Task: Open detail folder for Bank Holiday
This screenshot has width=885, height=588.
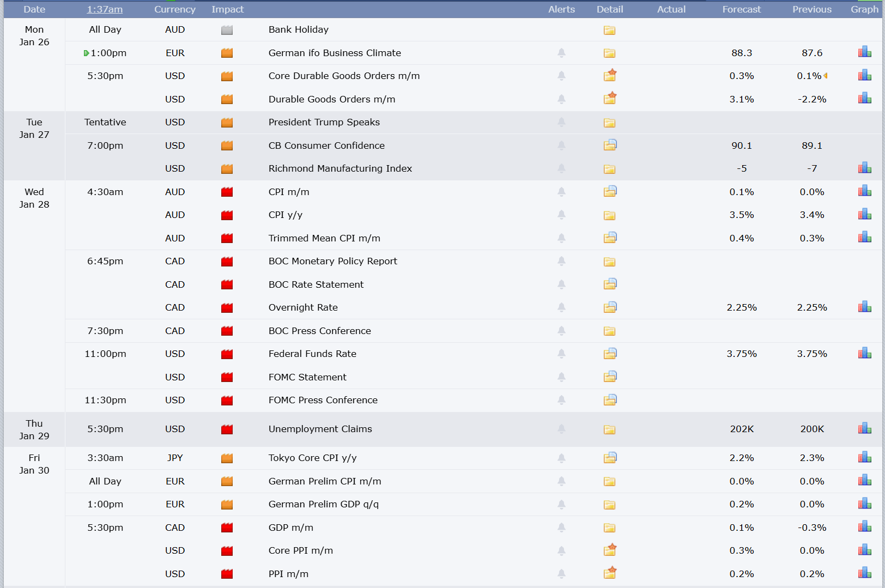Action: pyautogui.click(x=609, y=30)
